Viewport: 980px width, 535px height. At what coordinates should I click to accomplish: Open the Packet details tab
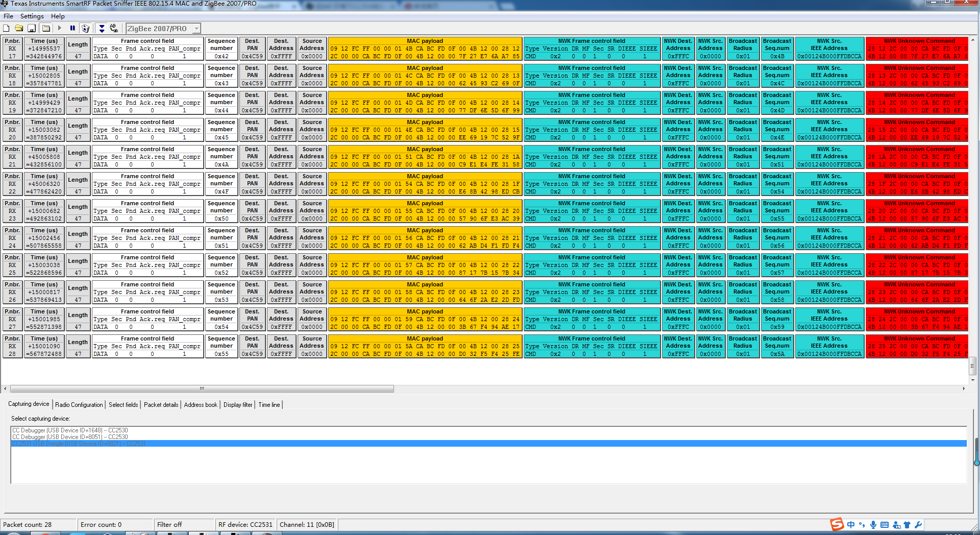pyautogui.click(x=161, y=405)
